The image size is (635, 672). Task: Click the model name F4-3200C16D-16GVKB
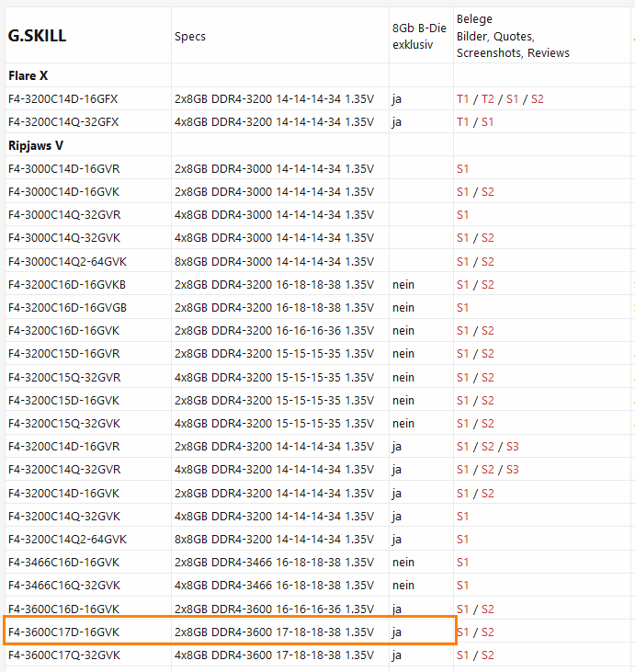coord(67,285)
